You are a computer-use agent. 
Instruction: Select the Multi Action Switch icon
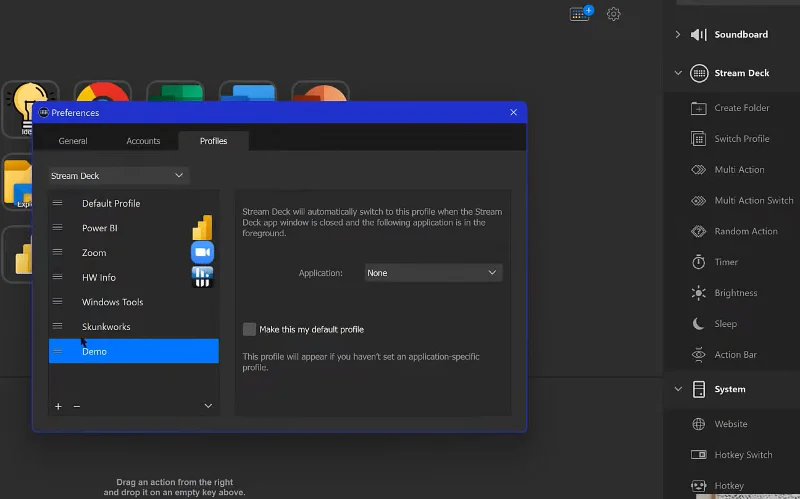pos(698,201)
